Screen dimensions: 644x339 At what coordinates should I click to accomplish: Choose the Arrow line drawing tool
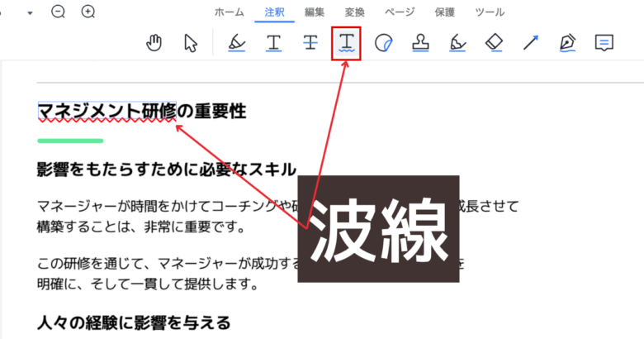530,43
